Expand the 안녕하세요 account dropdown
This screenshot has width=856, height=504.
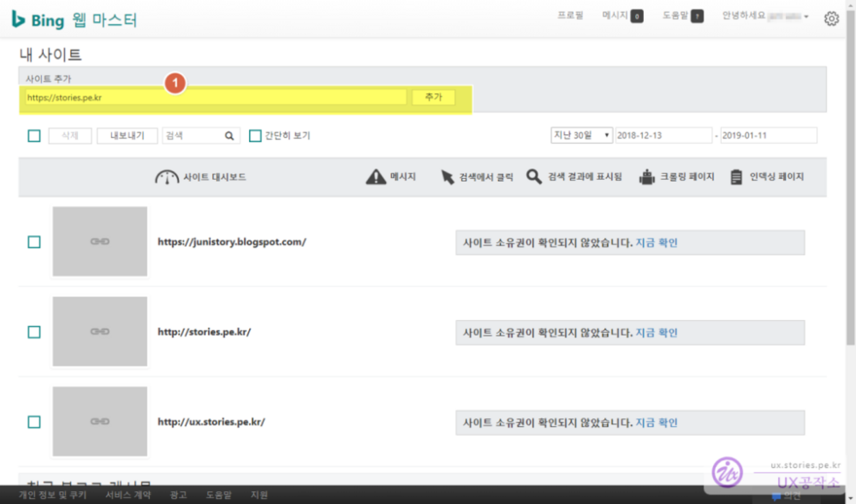tap(765, 16)
